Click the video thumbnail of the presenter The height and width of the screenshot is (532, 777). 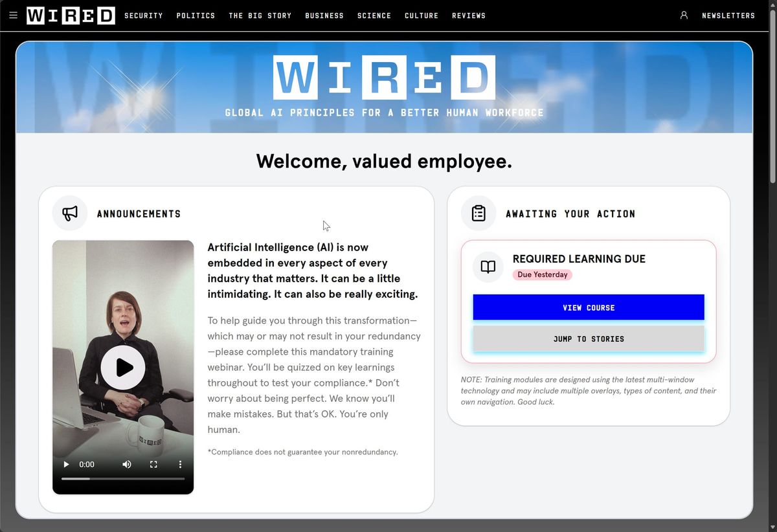[123, 367]
